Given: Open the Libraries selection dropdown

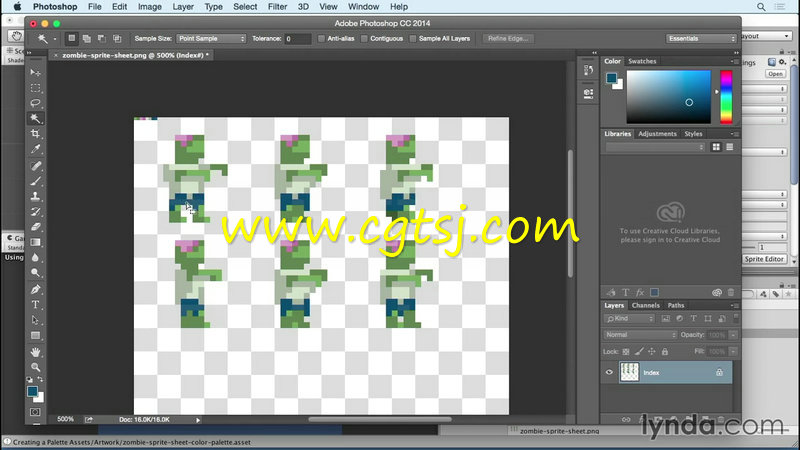Looking at the screenshot, I should click(655, 147).
